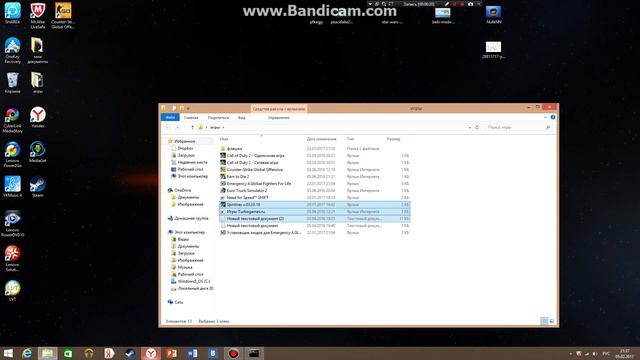
Task: Open the green Store icon on taskbar
Action: (x=68, y=353)
